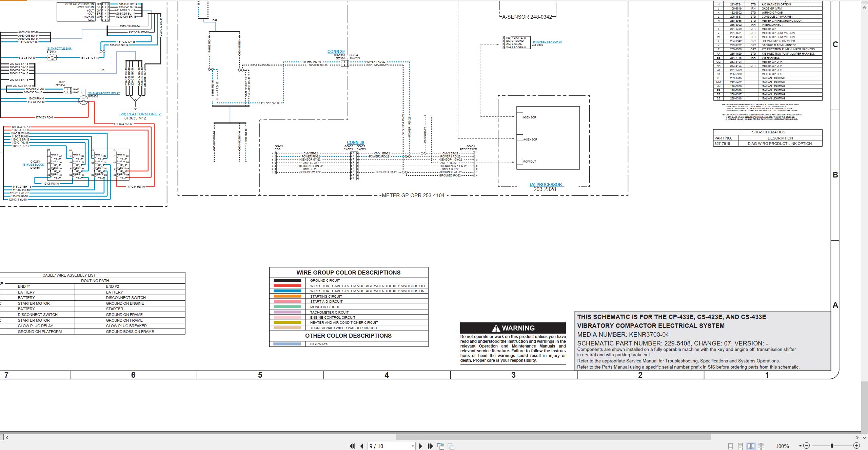Click the WARNING header box

(513, 328)
